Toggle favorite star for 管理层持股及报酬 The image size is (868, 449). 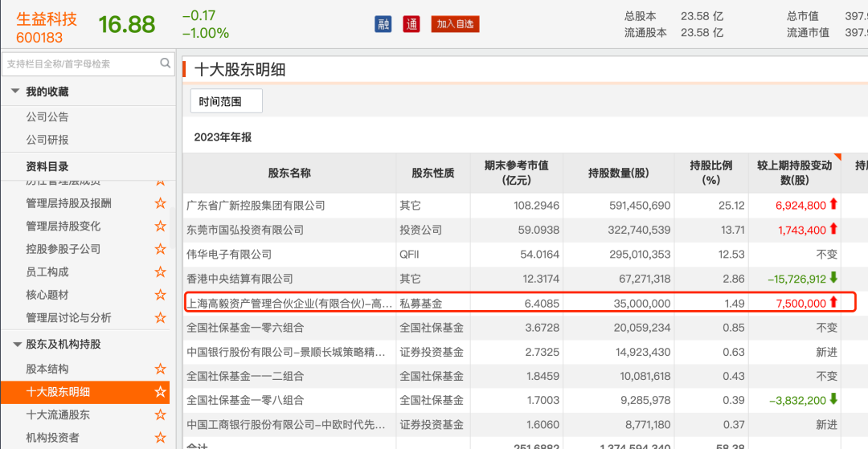pyautogui.click(x=161, y=203)
